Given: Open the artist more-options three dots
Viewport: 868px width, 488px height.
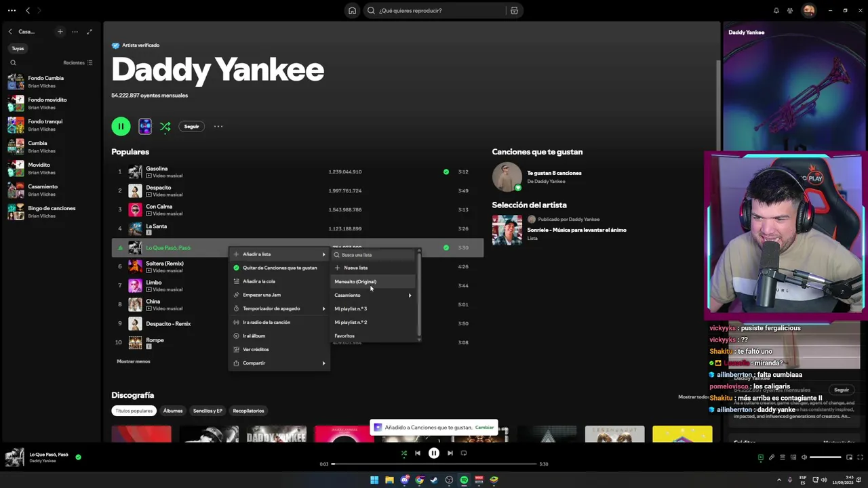Looking at the screenshot, I should click(x=218, y=126).
